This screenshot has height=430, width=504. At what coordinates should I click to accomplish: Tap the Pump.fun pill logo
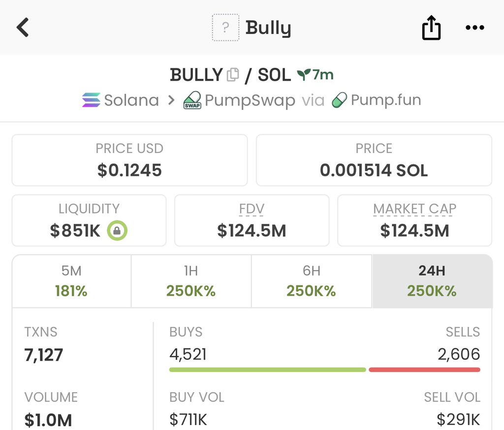(x=340, y=100)
